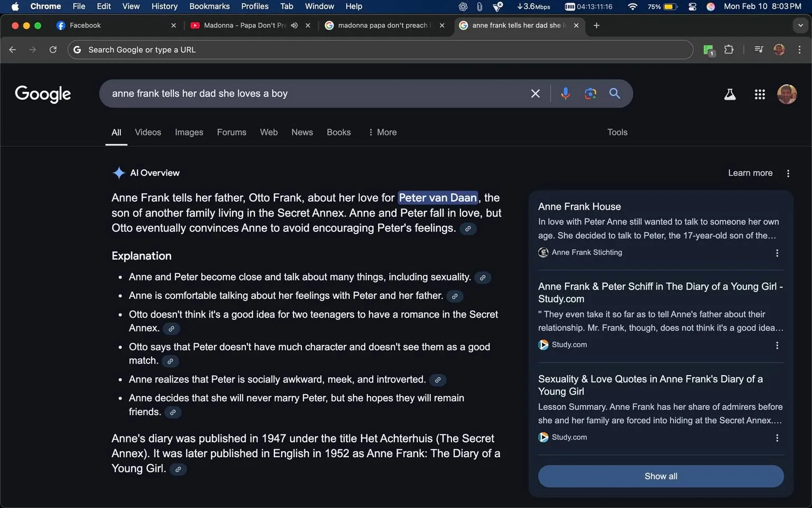The width and height of the screenshot is (812, 508).
Task: Open Google Lens image search icon
Action: [590, 93]
